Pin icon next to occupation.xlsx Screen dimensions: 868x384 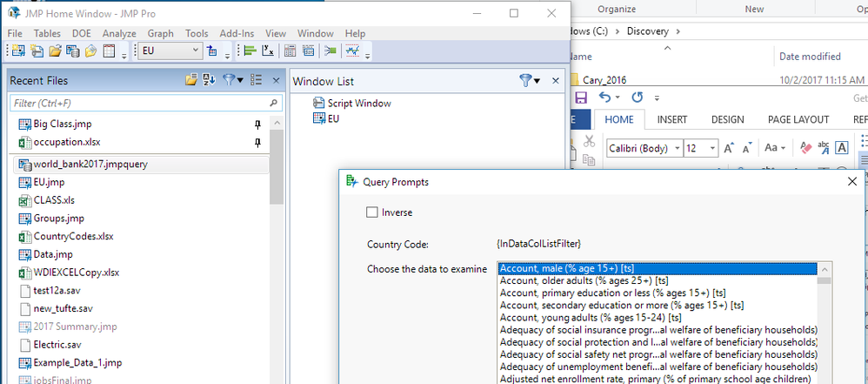[257, 143]
